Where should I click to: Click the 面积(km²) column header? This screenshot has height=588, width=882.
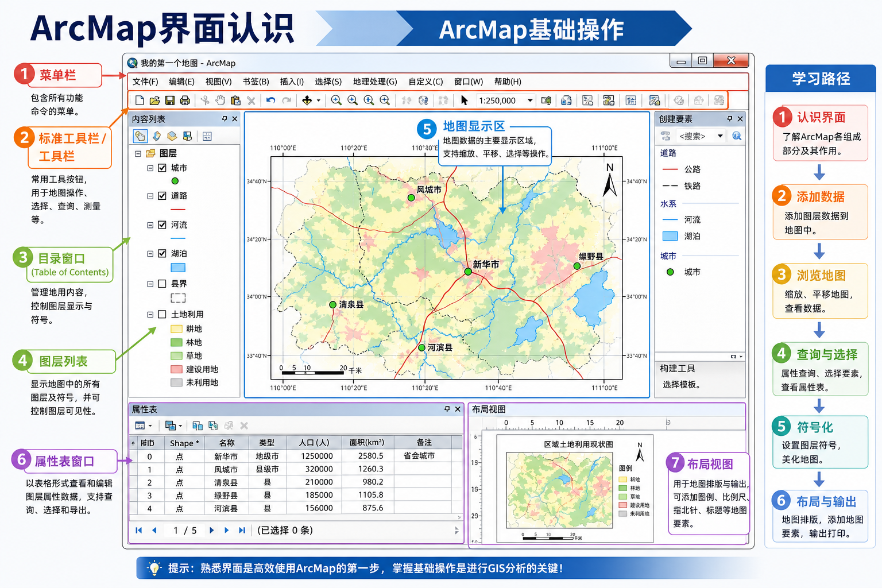[367, 443]
